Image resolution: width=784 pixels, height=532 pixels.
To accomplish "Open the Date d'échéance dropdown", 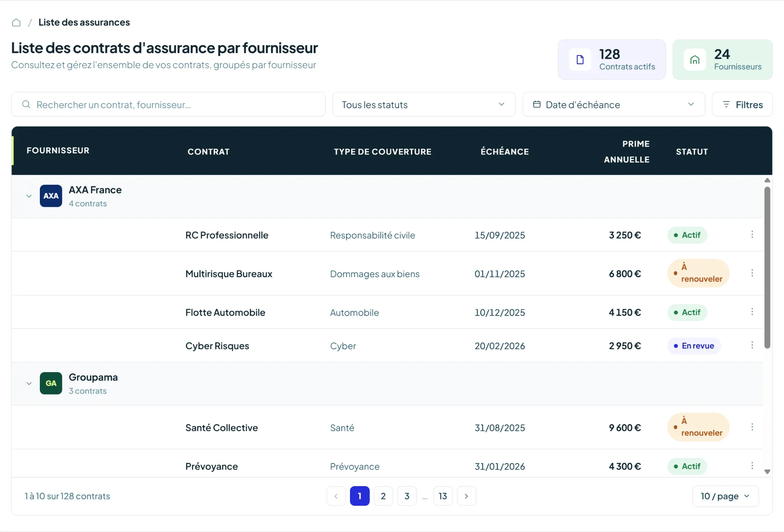I will [614, 104].
